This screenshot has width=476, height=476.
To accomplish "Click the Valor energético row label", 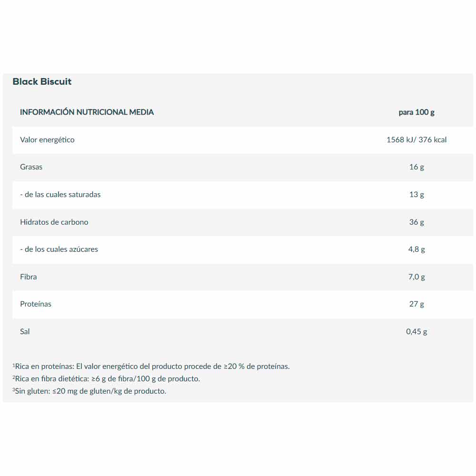I will pyautogui.click(x=47, y=140).
